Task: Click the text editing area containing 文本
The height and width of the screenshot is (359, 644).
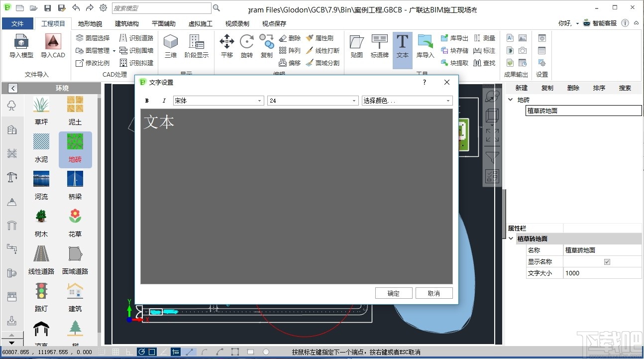Action: click(x=297, y=196)
